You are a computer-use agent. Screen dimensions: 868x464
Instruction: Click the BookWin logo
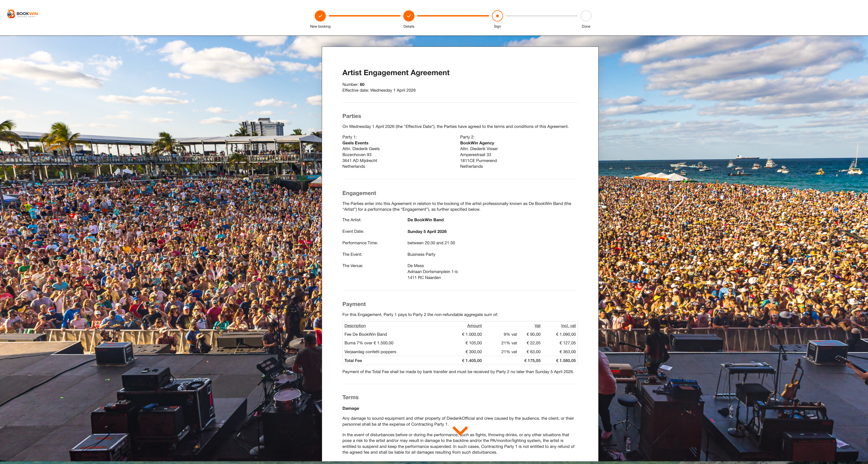click(23, 14)
